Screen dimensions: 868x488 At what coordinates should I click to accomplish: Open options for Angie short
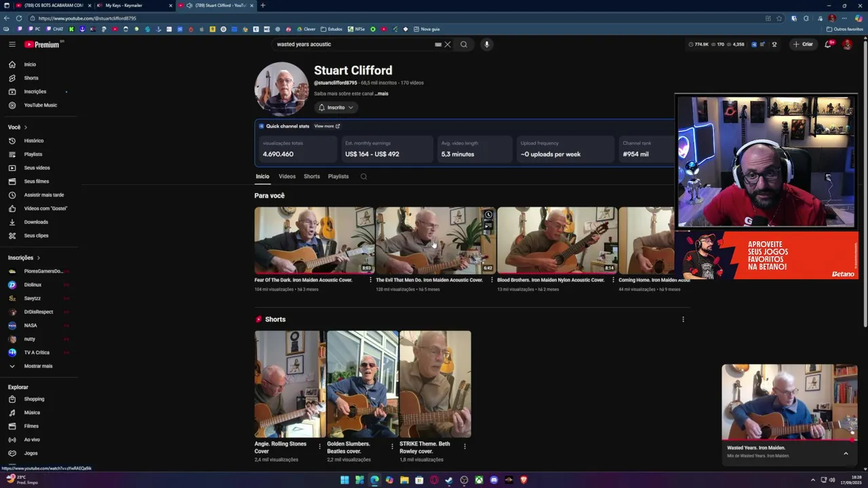pos(319,446)
